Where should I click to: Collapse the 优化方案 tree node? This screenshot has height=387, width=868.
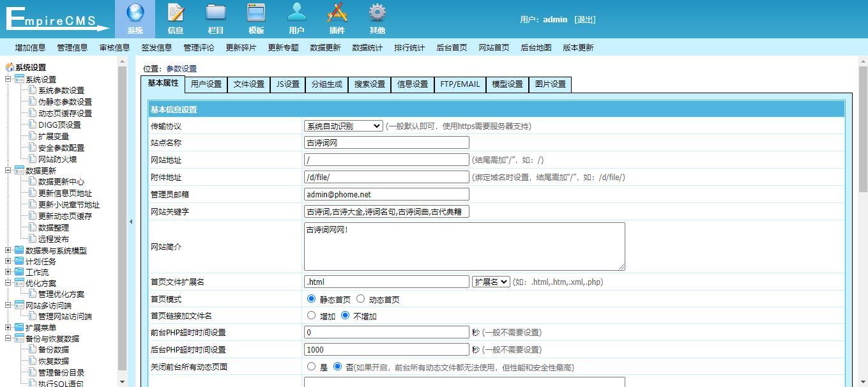pyautogui.click(x=8, y=283)
